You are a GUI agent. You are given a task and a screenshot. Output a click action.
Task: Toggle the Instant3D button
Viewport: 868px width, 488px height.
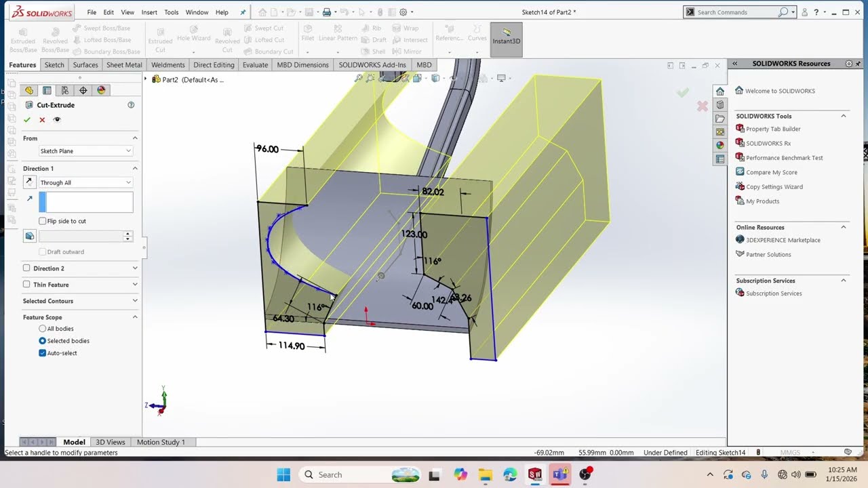coord(506,39)
